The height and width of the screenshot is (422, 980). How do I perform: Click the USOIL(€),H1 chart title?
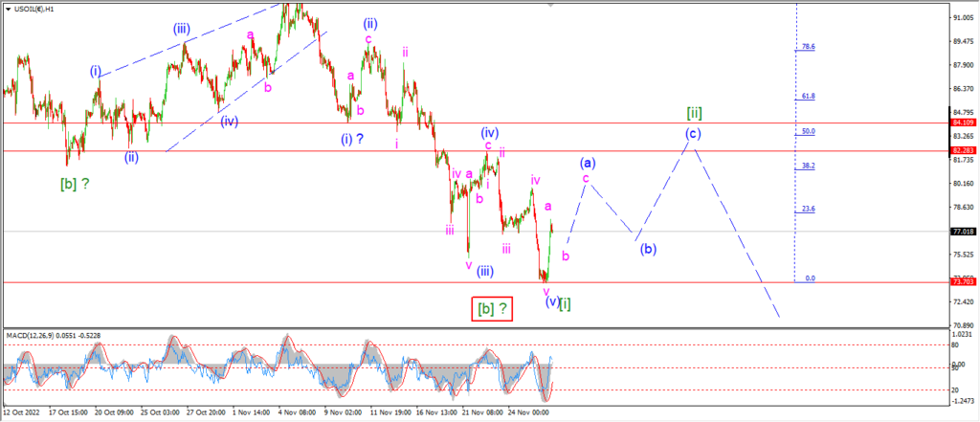pyautogui.click(x=34, y=10)
